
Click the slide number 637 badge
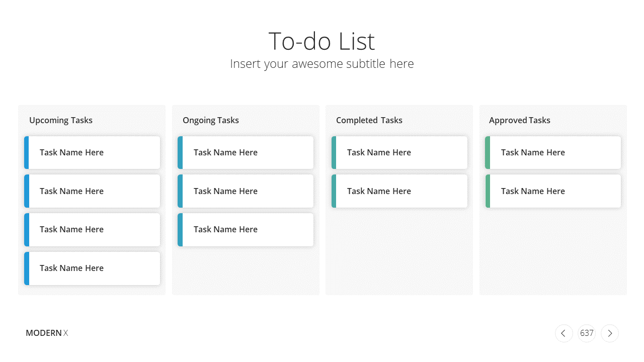click(x=587, y=333)
